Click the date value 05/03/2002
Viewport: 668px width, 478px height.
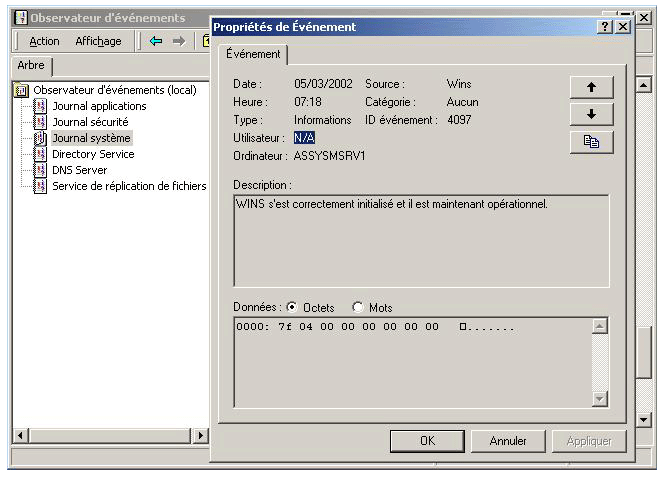pos(323,84)
